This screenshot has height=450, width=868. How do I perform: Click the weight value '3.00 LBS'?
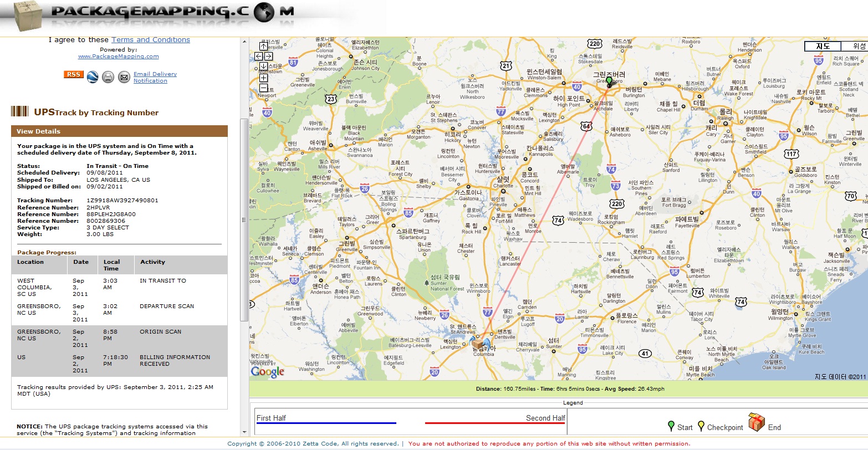101,234
